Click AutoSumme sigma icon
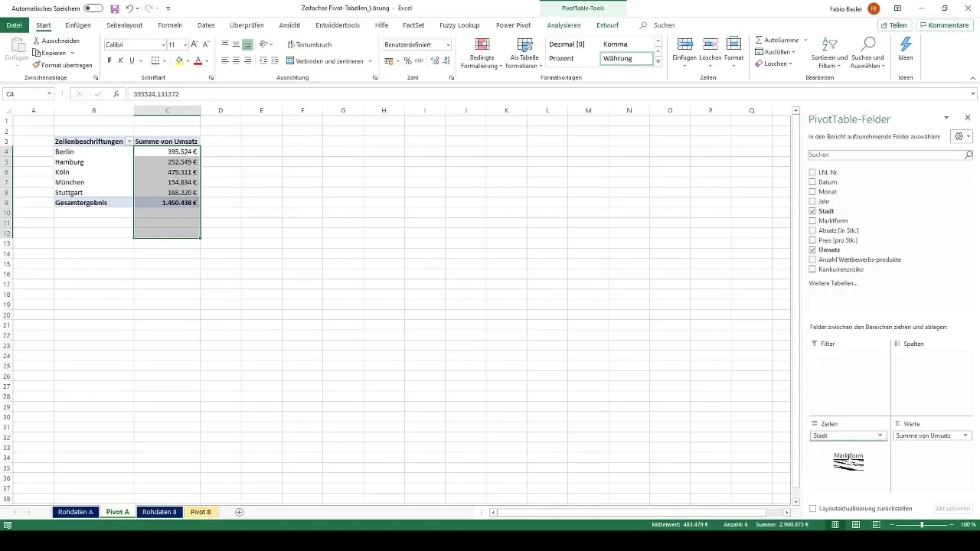 [759, 40]
